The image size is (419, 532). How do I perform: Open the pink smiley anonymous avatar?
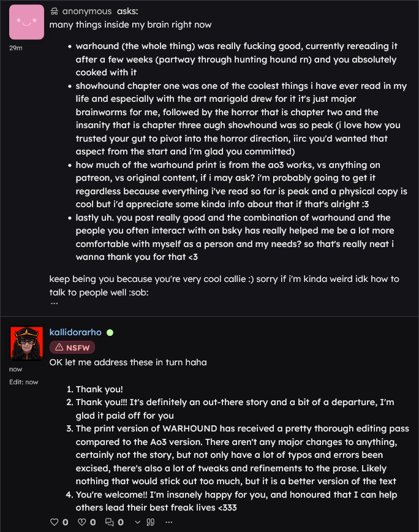point(27,22)
